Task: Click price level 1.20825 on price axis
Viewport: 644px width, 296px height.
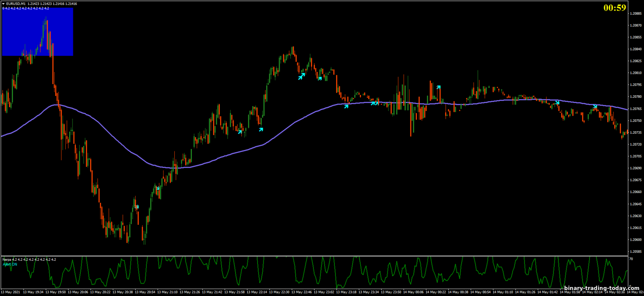Action: tap(635, 61)
